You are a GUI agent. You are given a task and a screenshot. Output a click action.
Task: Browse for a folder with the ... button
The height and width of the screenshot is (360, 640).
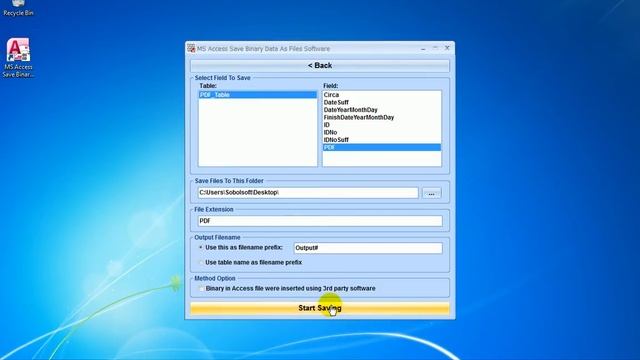(x=431, y=193)
